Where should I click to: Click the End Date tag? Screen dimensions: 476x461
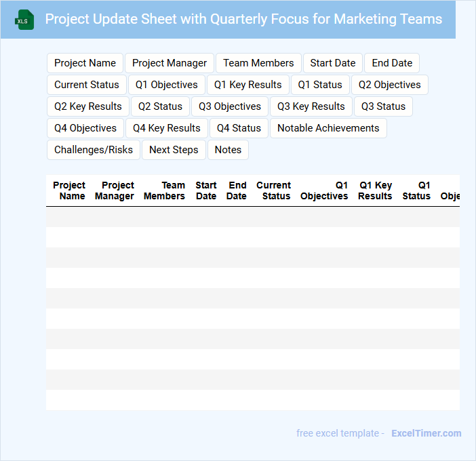(x=392, y=63)
